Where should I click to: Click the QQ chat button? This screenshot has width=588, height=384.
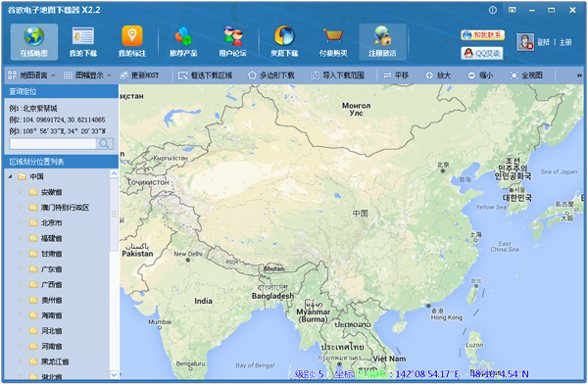click(x=482, y=53)
